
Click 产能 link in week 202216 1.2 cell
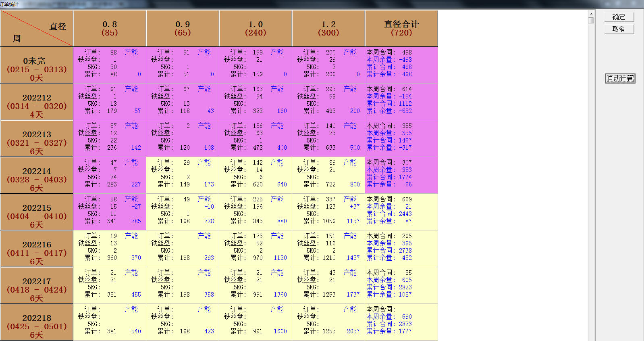click(350, 236)
